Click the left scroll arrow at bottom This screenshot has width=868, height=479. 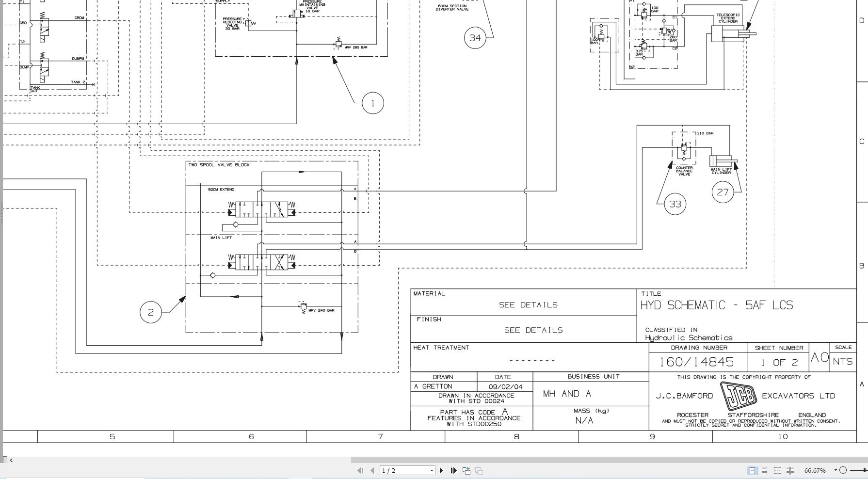pyautogui.click(x=11, y=460)
